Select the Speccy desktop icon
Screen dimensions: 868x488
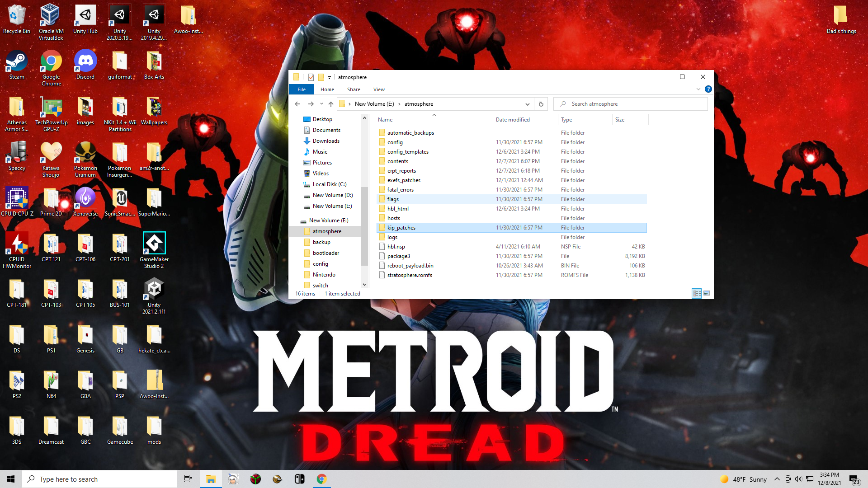pos(17,156)
